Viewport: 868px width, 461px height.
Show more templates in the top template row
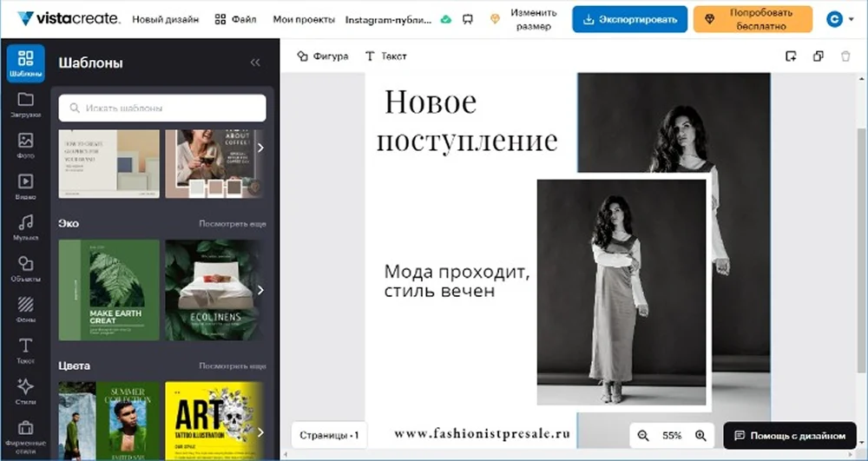pyautogui.click(x=260, y=148)
